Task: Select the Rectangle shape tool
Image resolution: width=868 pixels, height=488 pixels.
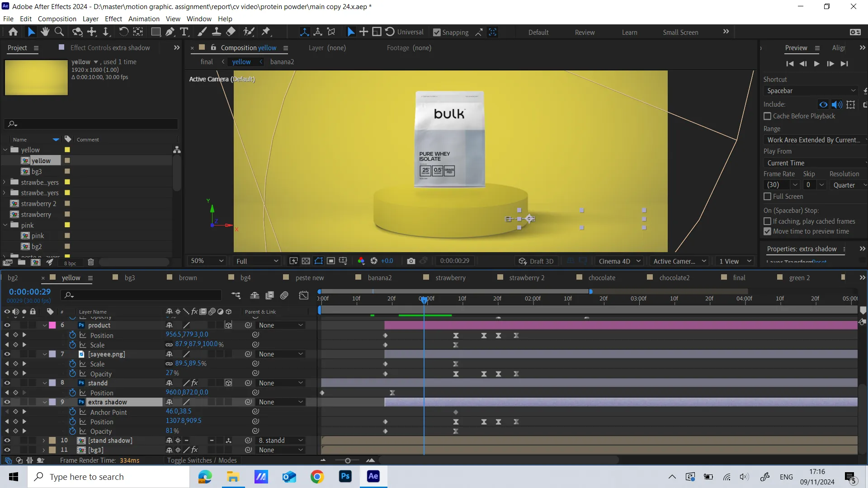Action: click(156, 32)
